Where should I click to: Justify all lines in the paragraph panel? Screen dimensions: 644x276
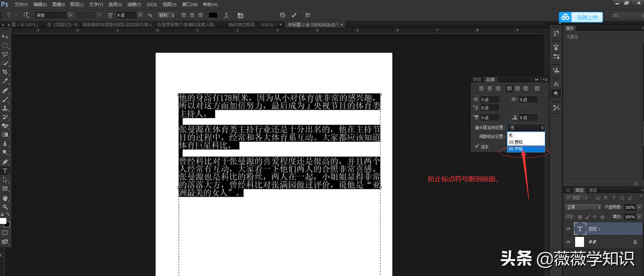click(x=537, y=88)
